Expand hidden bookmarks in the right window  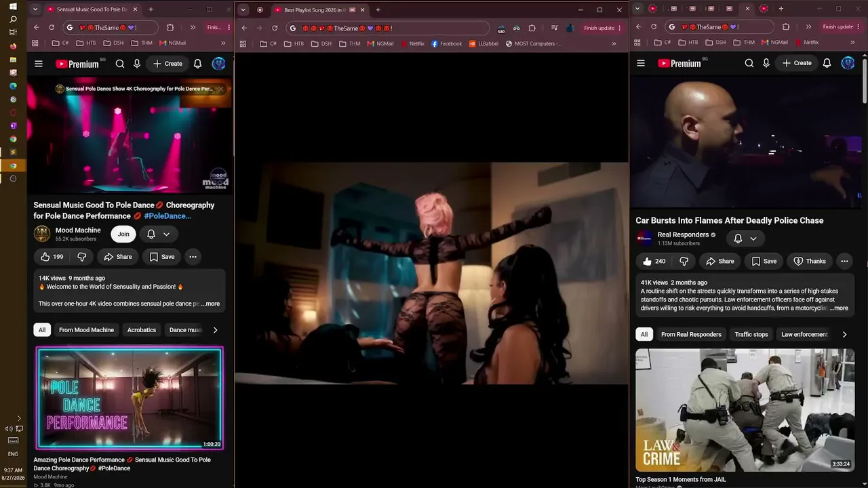pyautogui.click(x=852, y=42)
